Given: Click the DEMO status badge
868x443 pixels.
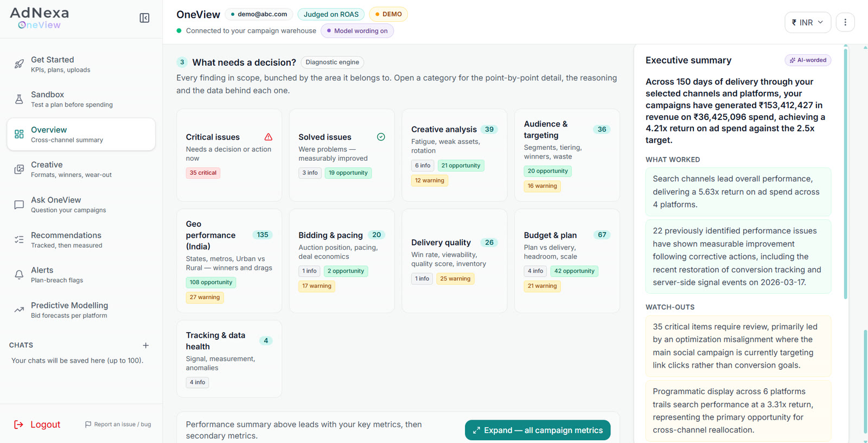Looking at the screenshot, I should (388, 14).
